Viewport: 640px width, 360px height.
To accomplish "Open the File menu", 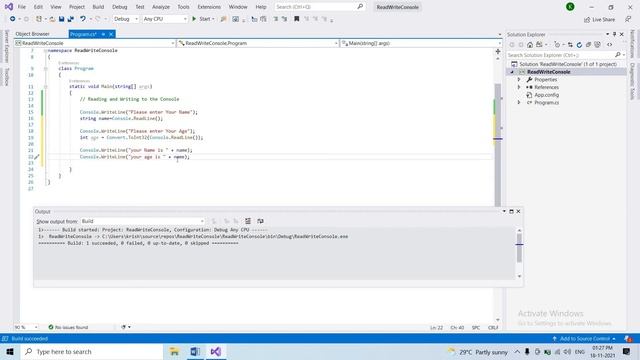I will pyautogui.click(x=22, y=7).
